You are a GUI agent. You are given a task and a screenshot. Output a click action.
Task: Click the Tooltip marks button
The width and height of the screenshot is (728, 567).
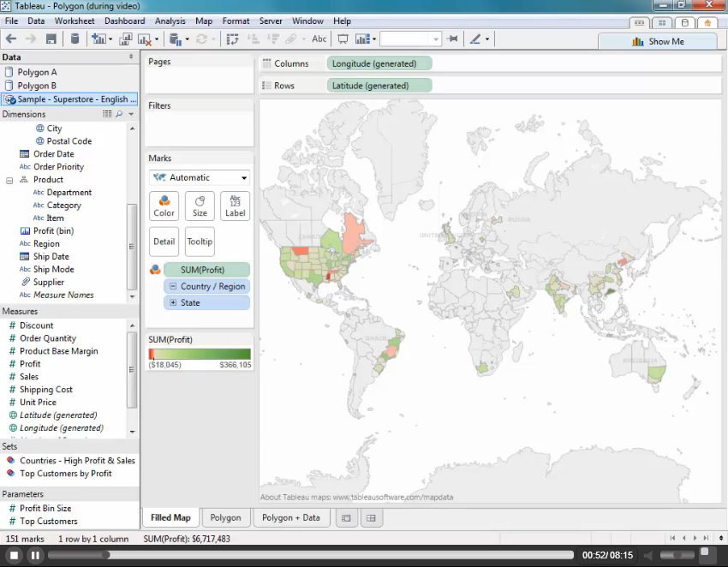(x=200, y=242)
